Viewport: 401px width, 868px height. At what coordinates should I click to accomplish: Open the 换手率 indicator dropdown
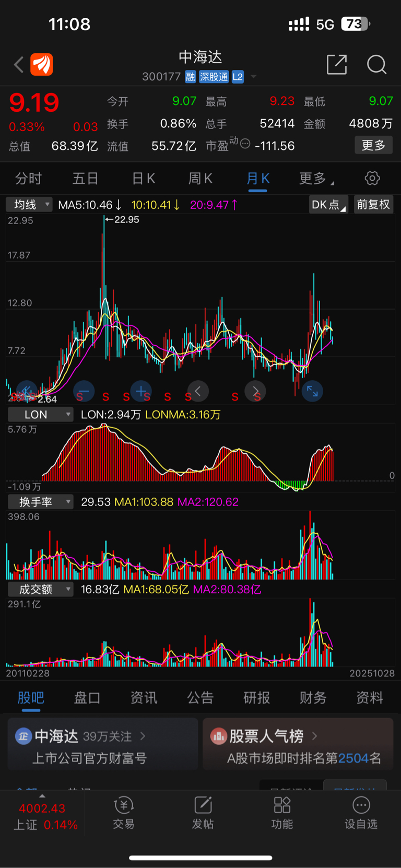pos(40,502)
